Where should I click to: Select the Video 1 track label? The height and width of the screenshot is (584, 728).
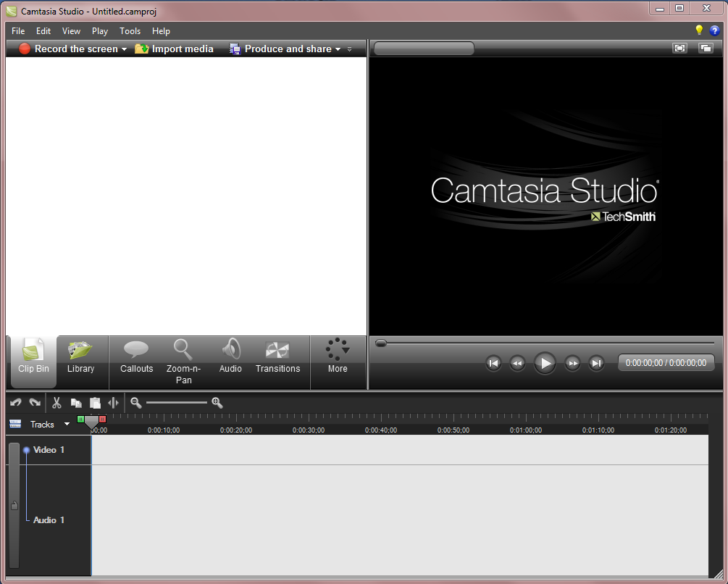point(49,450)
